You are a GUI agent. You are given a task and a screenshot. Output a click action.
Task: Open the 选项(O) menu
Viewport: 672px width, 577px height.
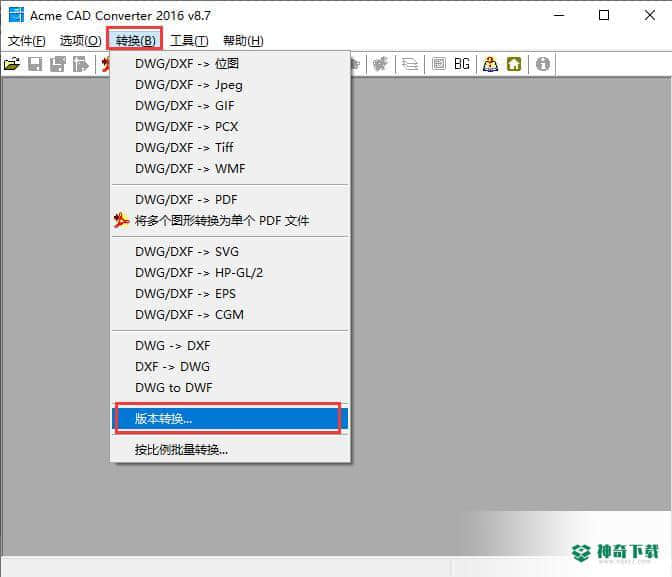81,41
